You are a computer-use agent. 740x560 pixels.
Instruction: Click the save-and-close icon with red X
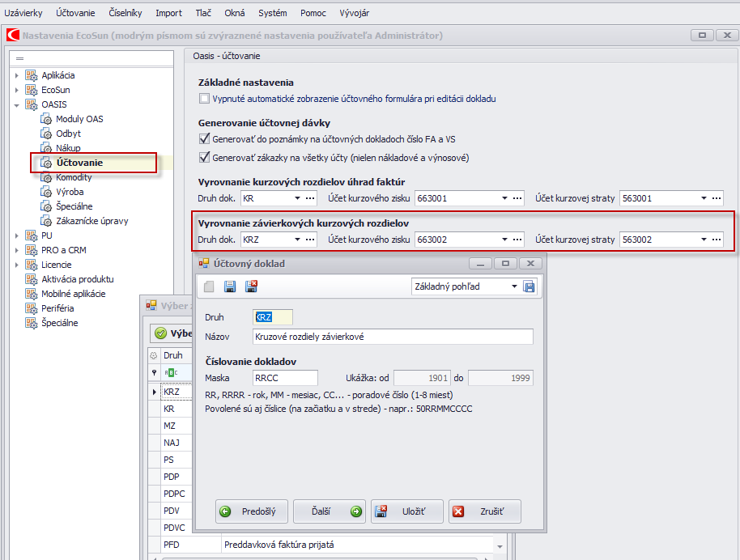coord(251,286)
